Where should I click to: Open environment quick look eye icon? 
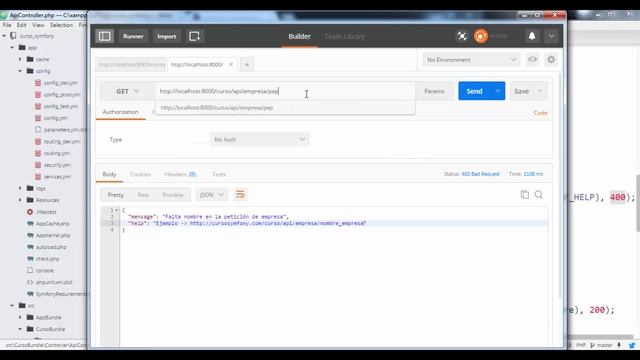pos(532,60)
